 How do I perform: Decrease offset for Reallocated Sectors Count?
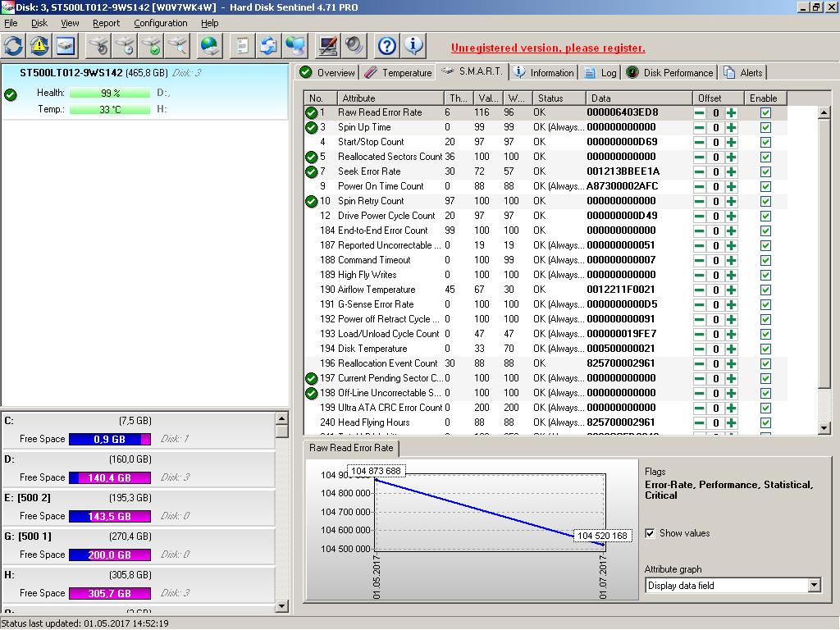700,157
